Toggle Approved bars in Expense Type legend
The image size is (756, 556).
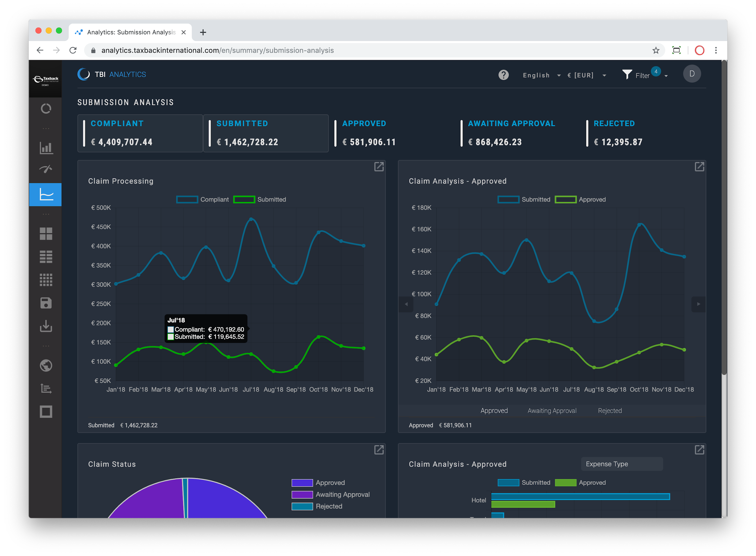[580, 483]
